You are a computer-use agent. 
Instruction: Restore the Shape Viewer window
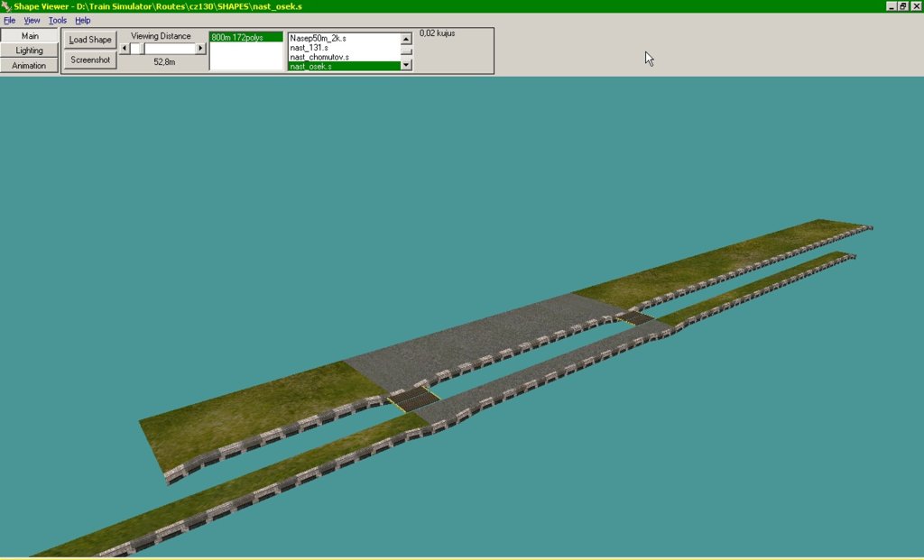pos(902,6)
